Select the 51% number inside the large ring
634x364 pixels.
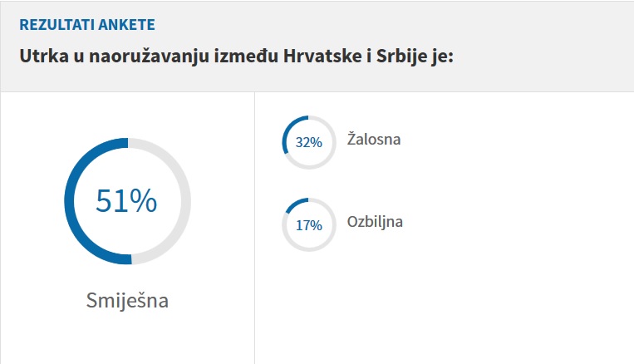click(x=127, y=201)
